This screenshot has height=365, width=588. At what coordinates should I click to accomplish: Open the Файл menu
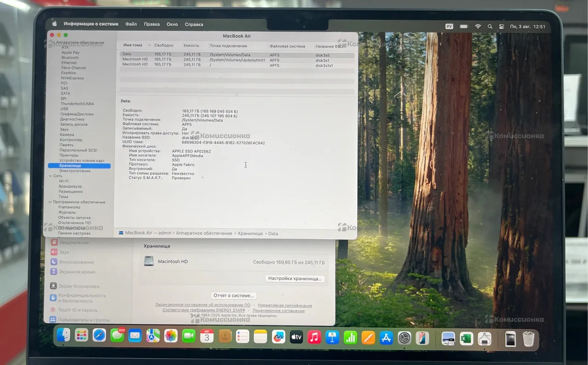pos(131,24)
